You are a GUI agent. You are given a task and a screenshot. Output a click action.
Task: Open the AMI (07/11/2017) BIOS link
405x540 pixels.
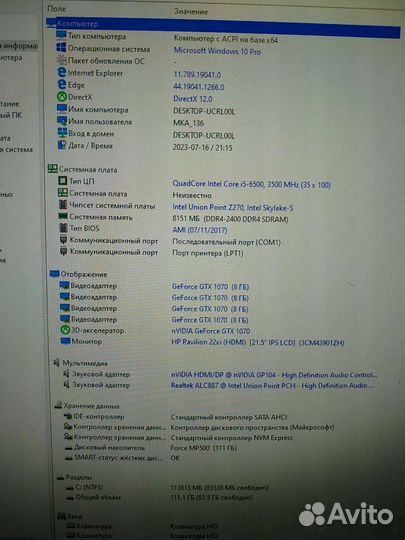pyautogui.click(x=200, y=230)
